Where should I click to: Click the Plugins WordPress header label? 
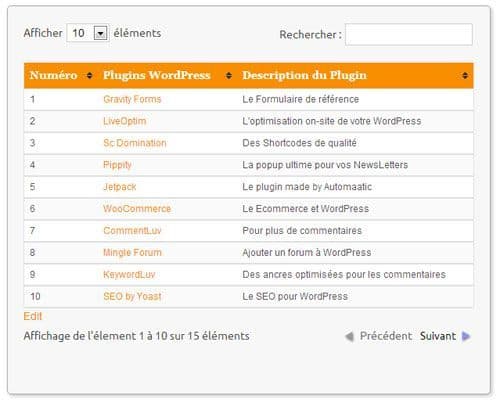click(157, 75)
